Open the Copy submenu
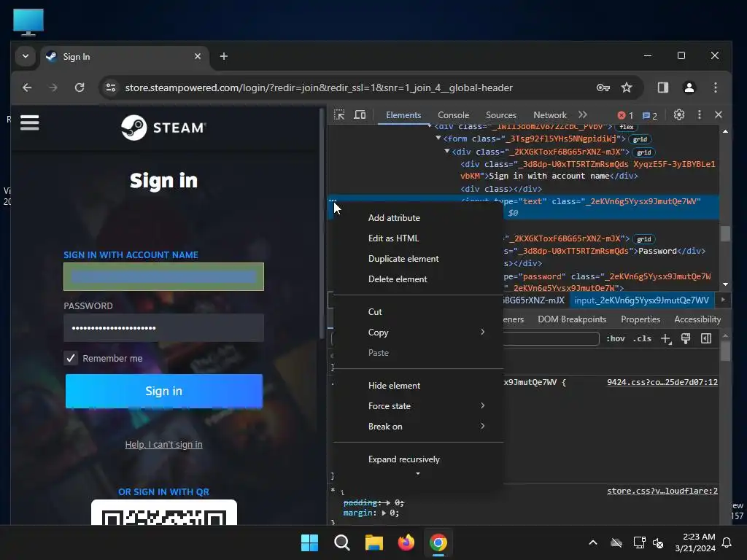This screenshot has width=747, height=560. coord(418,332)
